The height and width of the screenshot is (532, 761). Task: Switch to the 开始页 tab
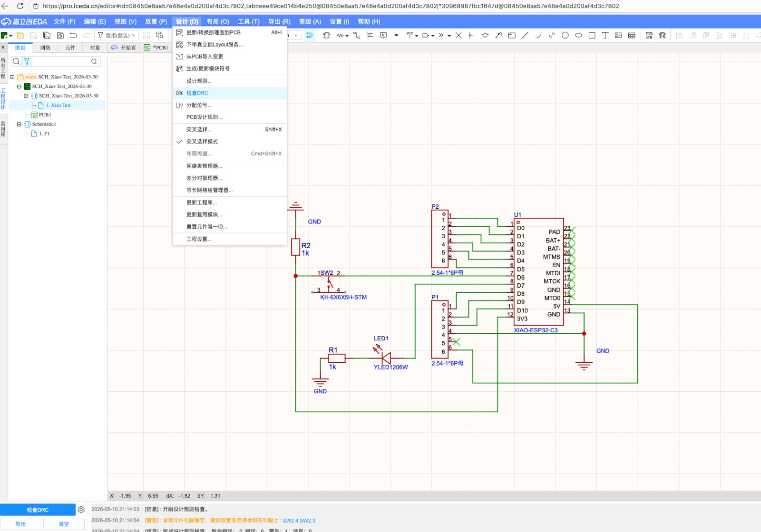(124, 48)
